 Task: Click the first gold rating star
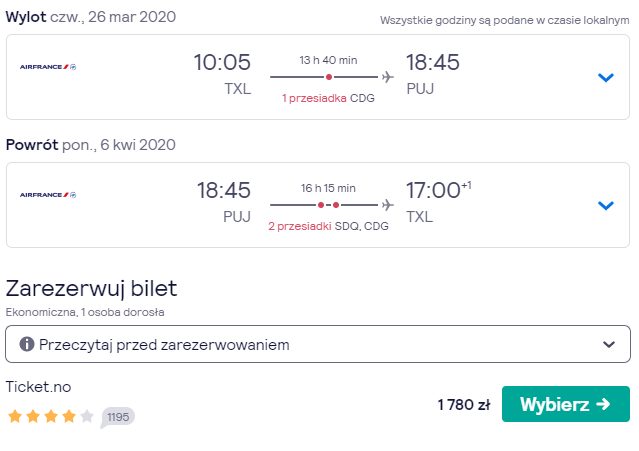click(x=15, y=416)
